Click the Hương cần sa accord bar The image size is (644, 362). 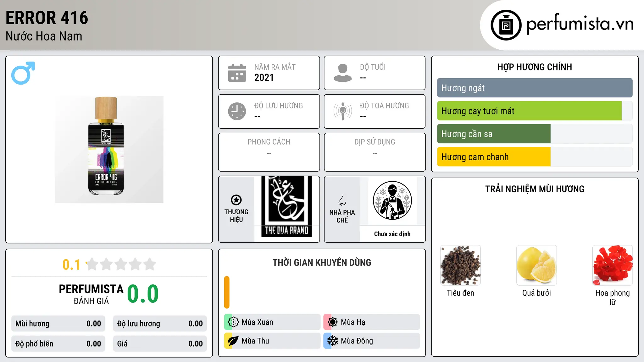tap(535, 134)
